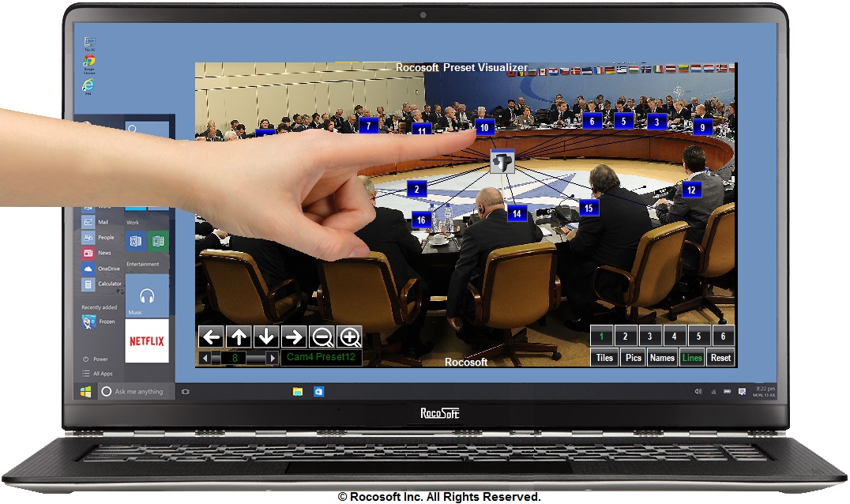Recall preset marker 7
The width and height of the screenshot is (850, 504).
(x=369, y=126)
